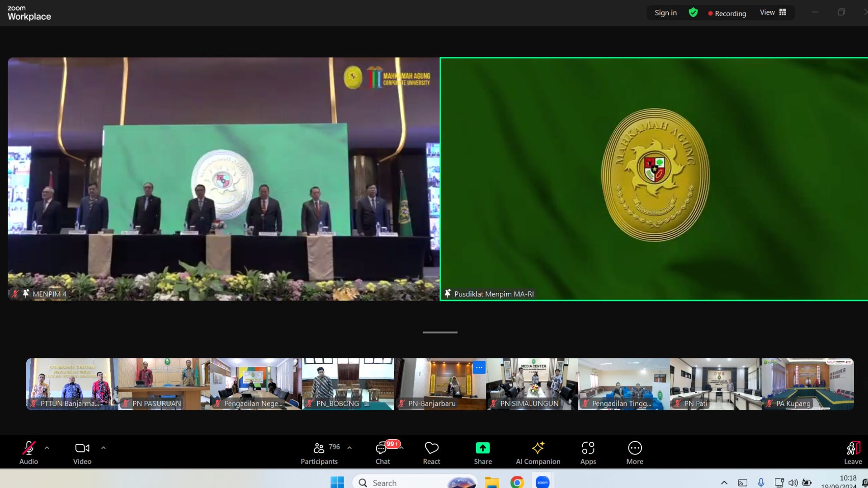868x488 pixels.
Task: Click the green encryption shield icon
Action: [693, 13]
